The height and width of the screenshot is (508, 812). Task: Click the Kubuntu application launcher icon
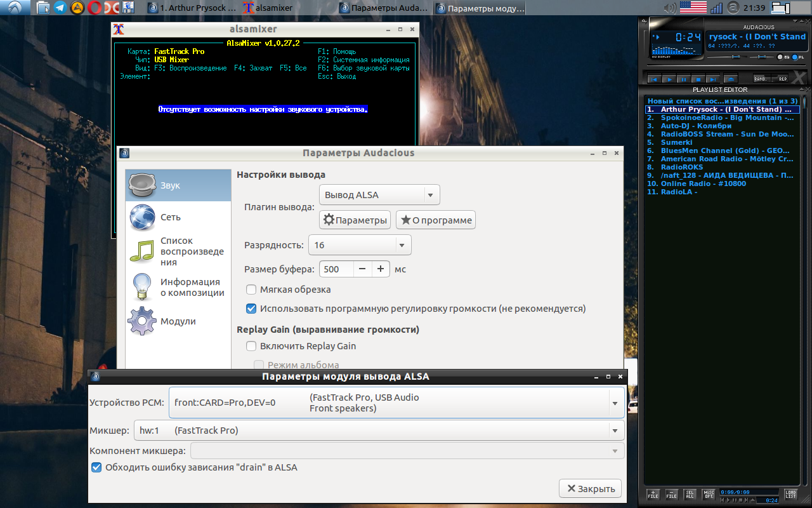coord(15,8)
